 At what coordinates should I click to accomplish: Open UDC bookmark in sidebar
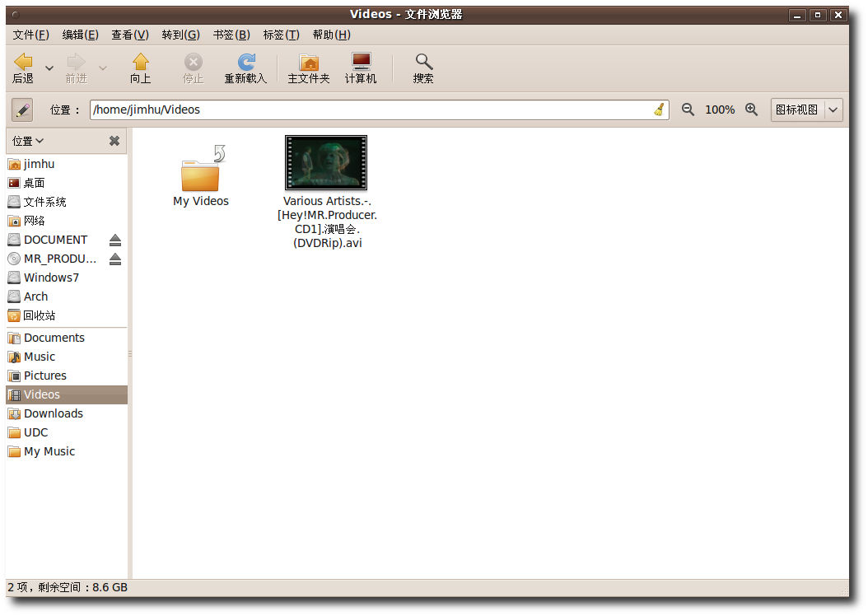pos(67,432)
